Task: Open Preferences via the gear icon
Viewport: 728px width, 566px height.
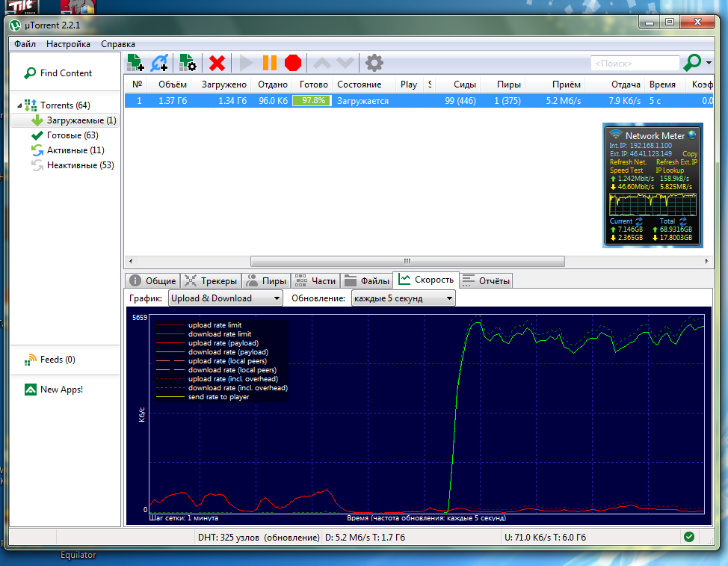Action: pos(374,63)
